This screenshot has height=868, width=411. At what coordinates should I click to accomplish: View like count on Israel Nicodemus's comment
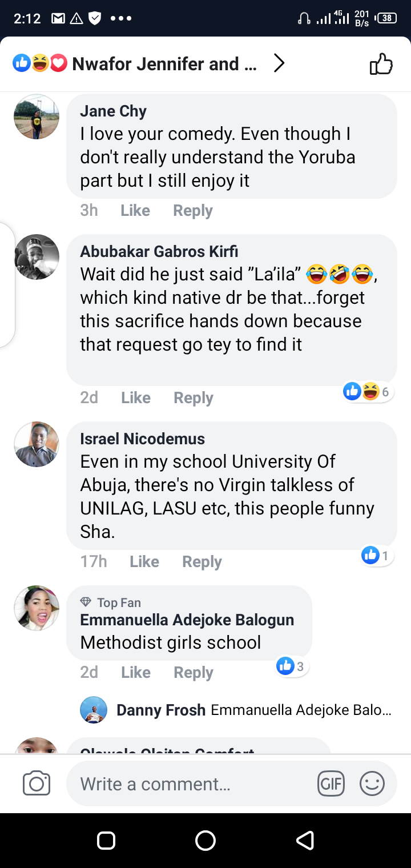click(x=377, y=554)
